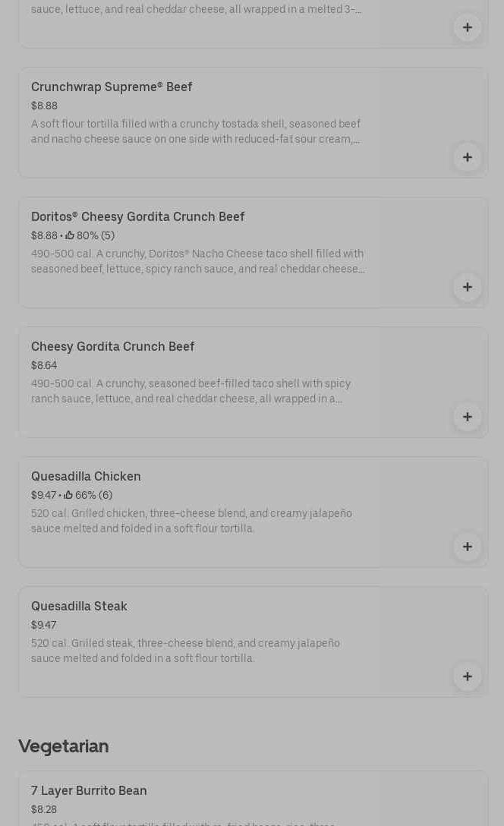
Task: Click the thumbs-up icon on Quesadilla Chicken
Action: tap(68, 495)
